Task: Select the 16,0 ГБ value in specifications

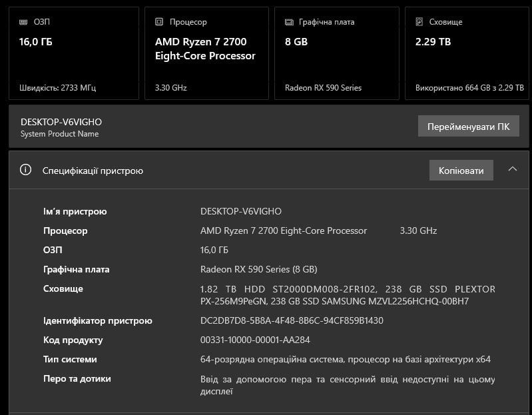Action: point(214,250)
